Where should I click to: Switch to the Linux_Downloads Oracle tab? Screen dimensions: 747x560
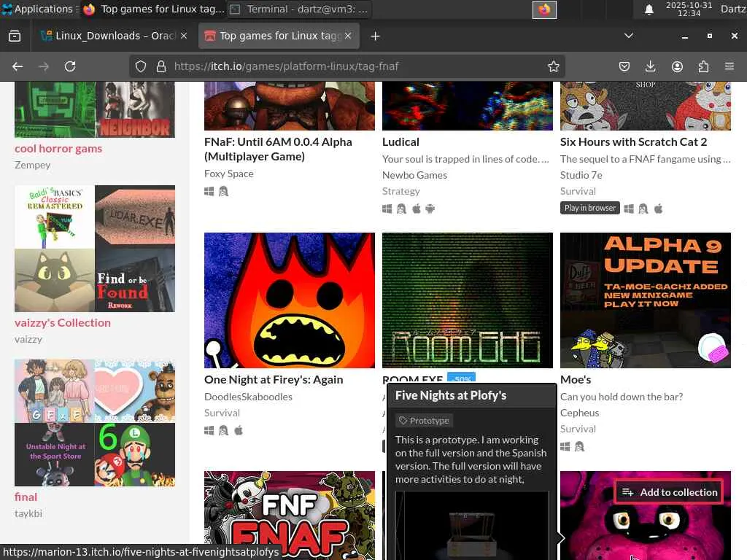click(113, 36)
